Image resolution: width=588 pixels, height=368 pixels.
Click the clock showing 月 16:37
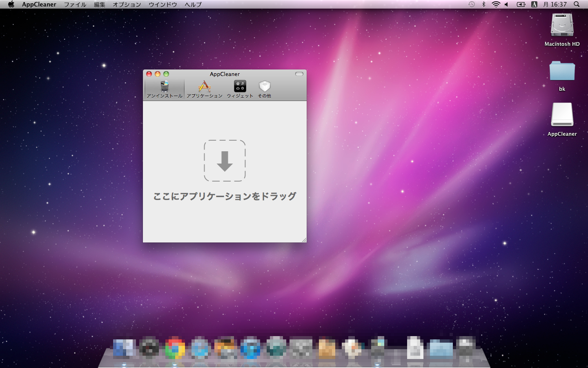(555, 4)
